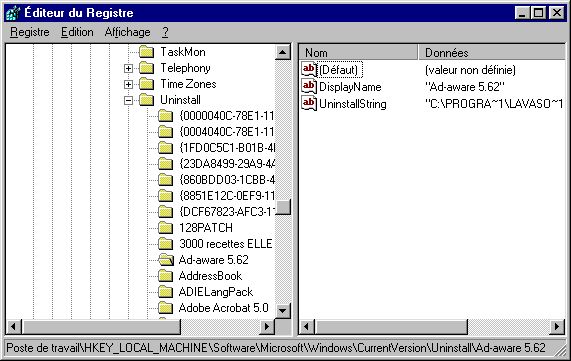Open the Affichage menu
571x361 pixels.
coord(127,32)
